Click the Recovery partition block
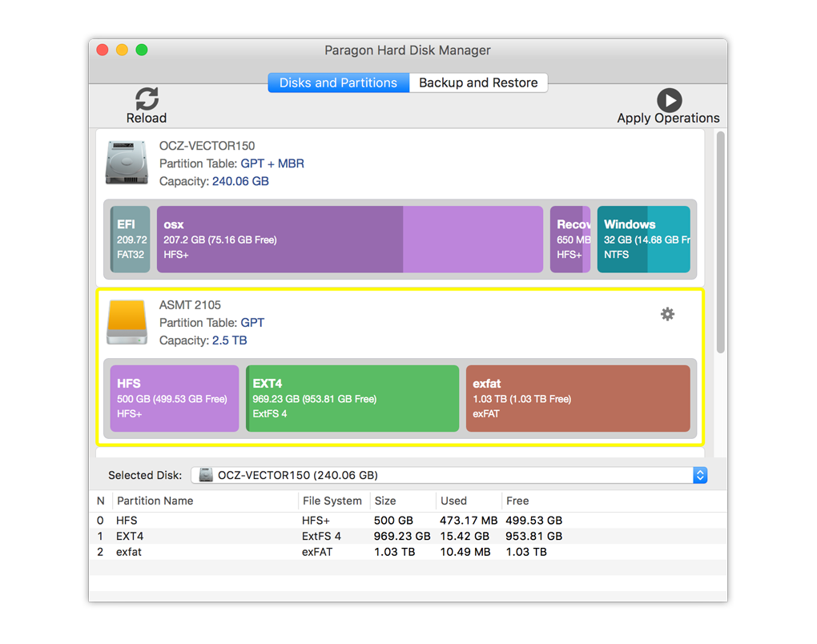Image resolution: width=817 pixels, height=644 pixels. [x=570, y=239]
